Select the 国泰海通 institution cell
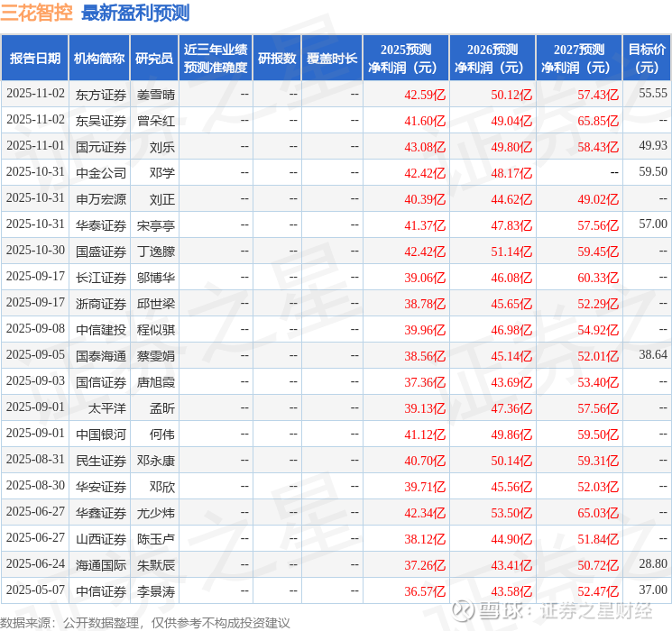The image size is (672, 631). click(101, 356)
